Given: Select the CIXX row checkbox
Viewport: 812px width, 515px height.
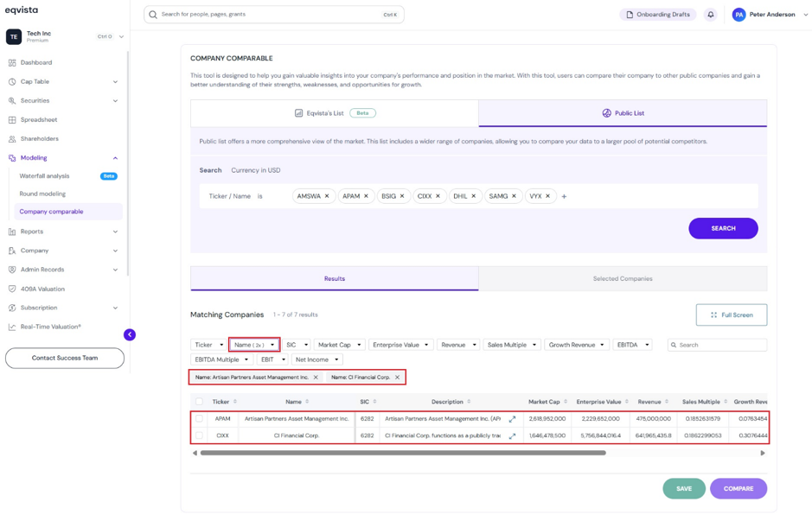Looking at the screenshot, I should pyautogui.click(x=200, y=436).
